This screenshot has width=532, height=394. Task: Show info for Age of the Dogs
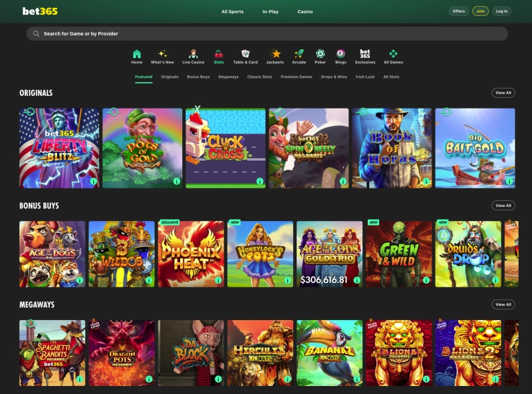pos(79,280)
